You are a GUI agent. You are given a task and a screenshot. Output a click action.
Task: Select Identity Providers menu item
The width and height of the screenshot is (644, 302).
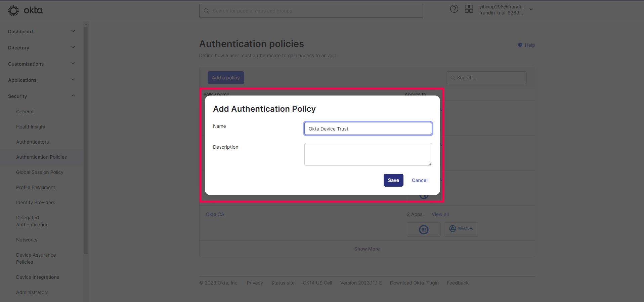coord(36,202)
